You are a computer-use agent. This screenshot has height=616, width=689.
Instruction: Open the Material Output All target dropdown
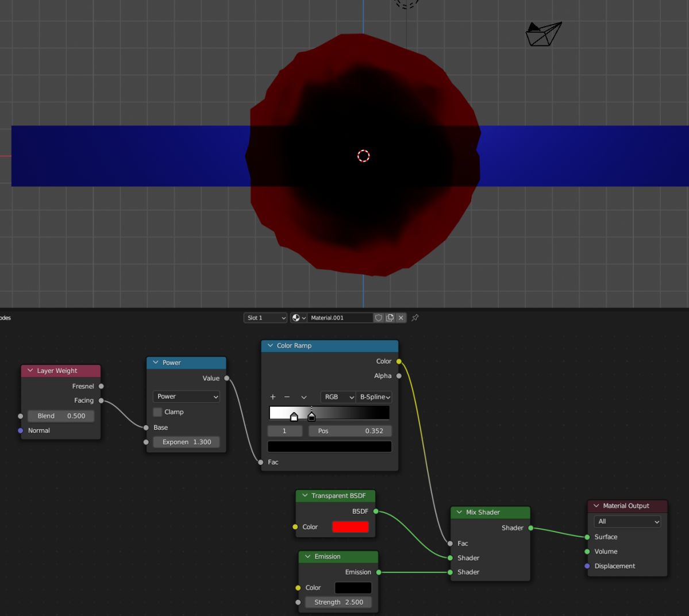628,522
